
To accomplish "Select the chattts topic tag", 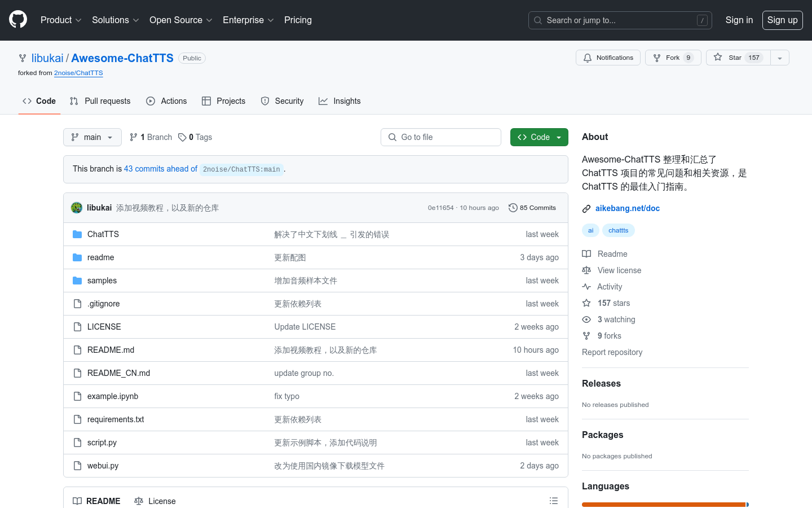I will tap(618, 230).
